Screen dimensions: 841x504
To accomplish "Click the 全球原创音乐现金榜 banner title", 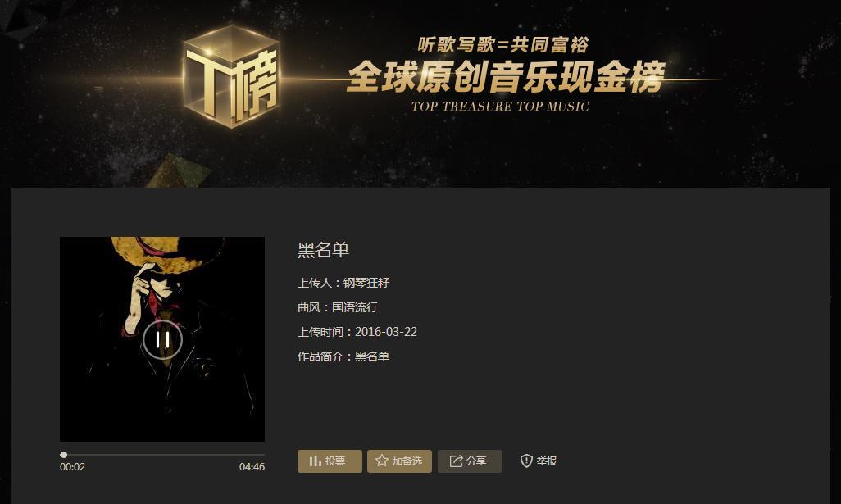I will pyautogui.click(x=506, y=77).
